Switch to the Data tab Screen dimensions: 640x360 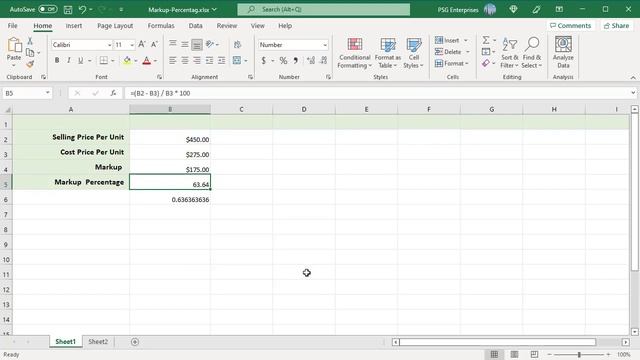pyautogui.click(x=196, y=25)
